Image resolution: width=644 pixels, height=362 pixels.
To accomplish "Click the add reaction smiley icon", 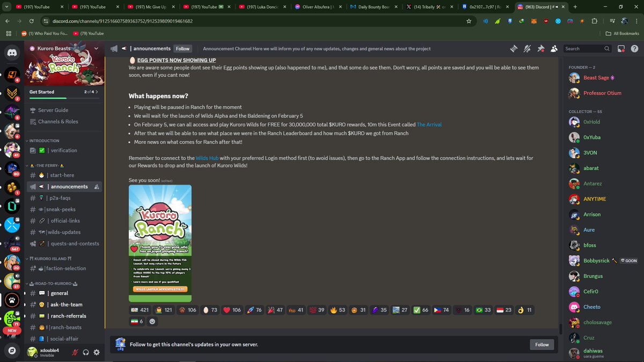I will [152, 321].
